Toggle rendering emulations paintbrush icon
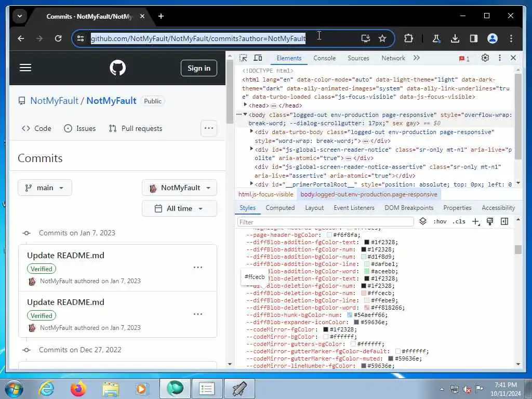Screen dimensions: 532x399 pos(490,221)
